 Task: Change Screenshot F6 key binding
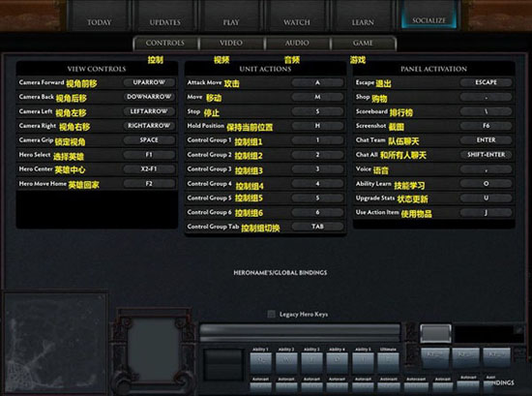tap(486, 126)
